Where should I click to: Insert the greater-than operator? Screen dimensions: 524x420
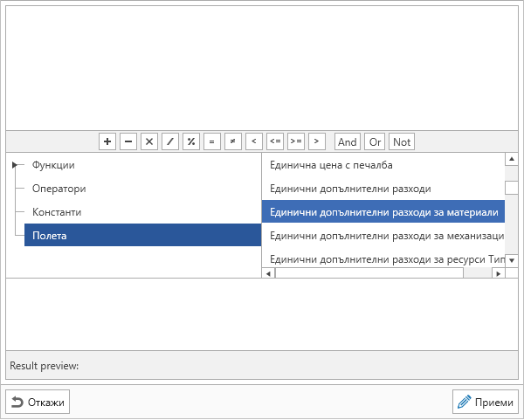(317, 141)
